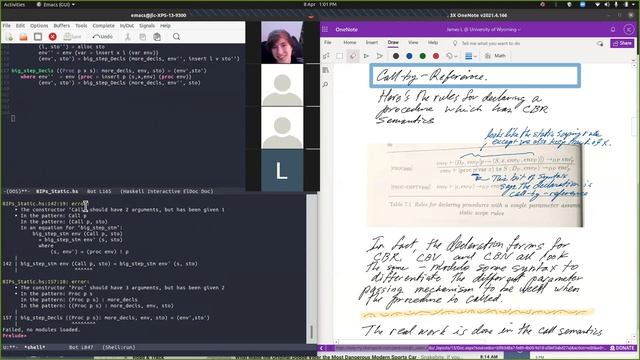Open the Emacs (GUI) app menu in top bar
Screen dimensions: 640x360
56,4
